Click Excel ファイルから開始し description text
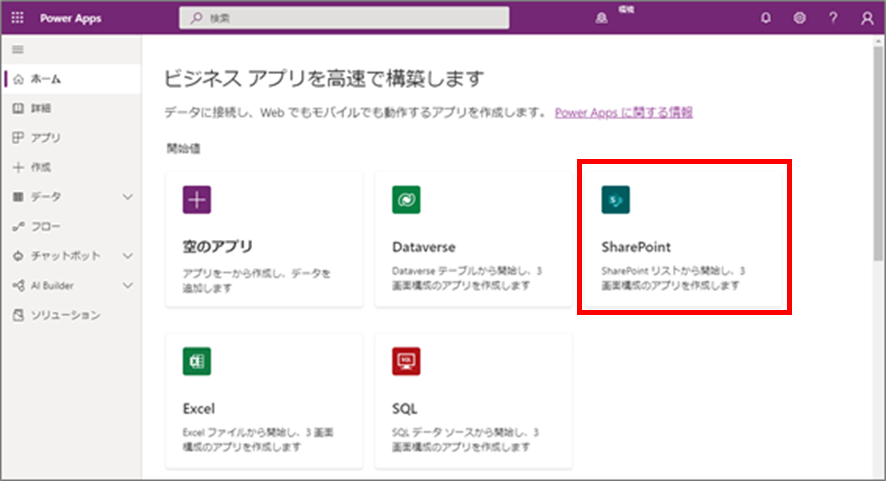The width and height of the screenshot is (886, 481). click(x=258, y=440)
